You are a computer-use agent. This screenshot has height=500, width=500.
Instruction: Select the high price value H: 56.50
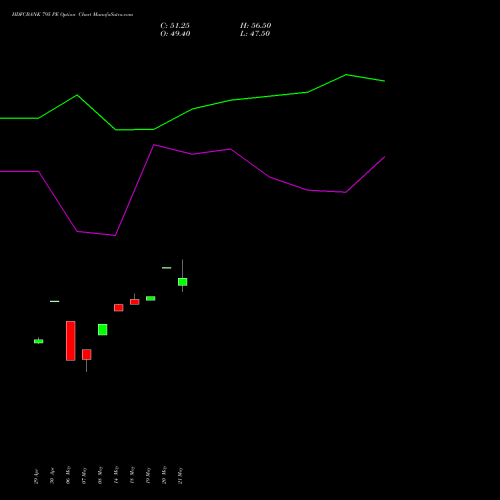point(255,26)
